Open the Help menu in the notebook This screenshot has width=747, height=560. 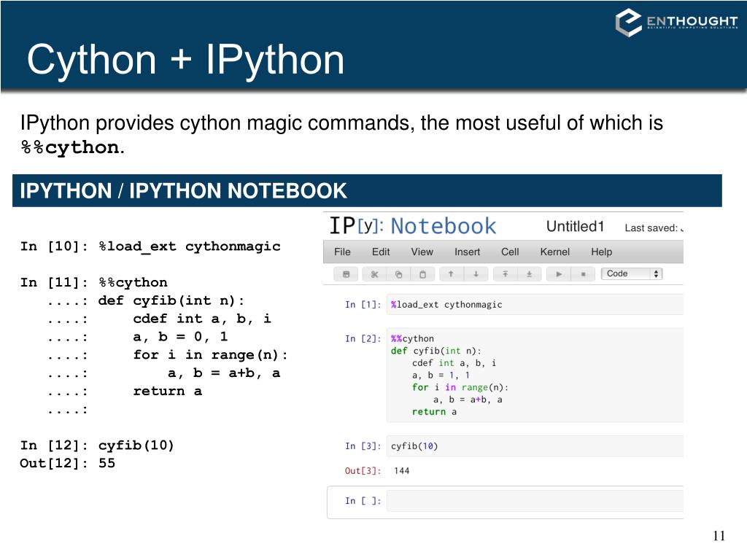[601, 252]
